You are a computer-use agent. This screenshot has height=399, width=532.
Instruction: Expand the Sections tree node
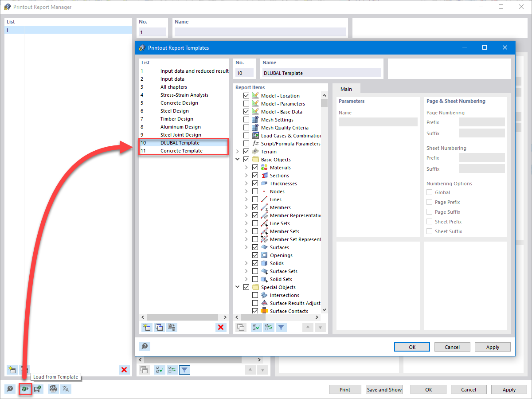click(247, 176)
